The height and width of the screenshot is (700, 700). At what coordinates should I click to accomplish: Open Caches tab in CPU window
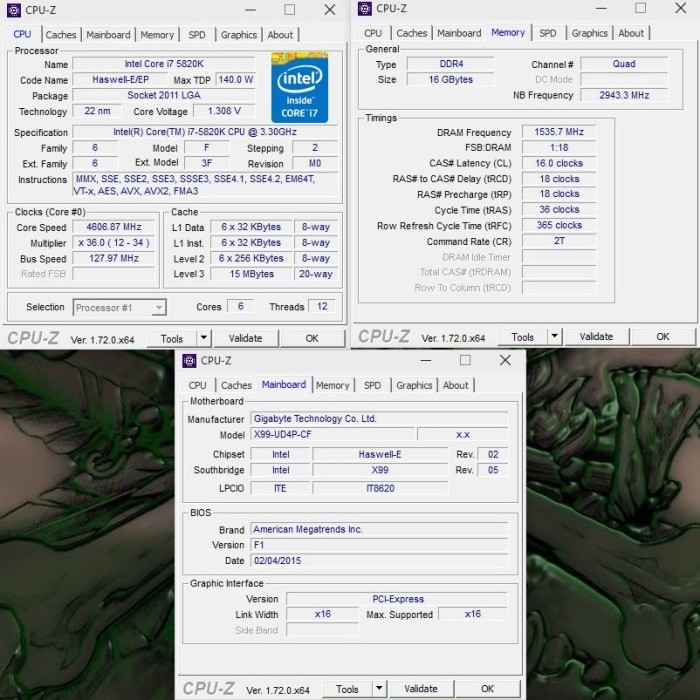pyautogui.click(x=61, y=35)
